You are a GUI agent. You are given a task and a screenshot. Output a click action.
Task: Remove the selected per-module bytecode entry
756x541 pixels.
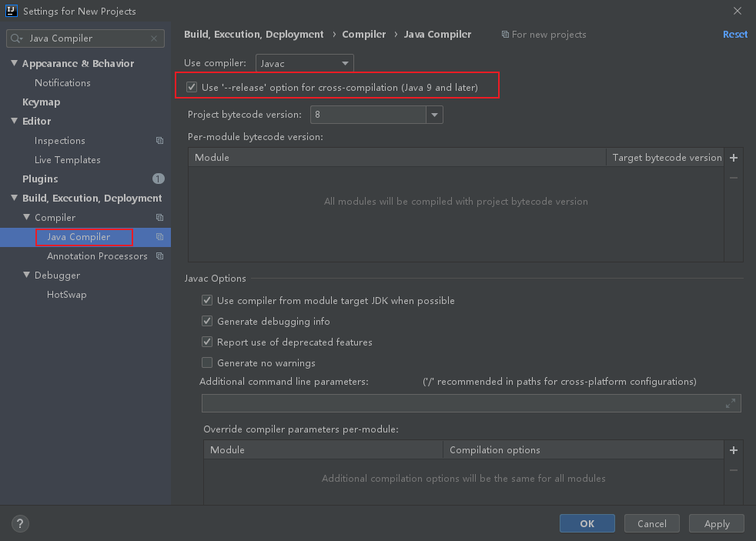(734, 178)
